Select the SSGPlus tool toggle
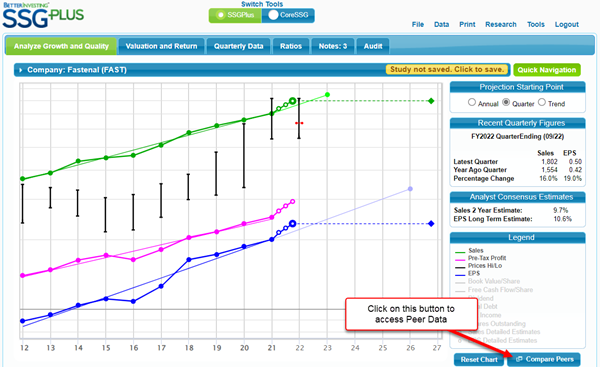600x367 pixels. (x=235, y=15)
